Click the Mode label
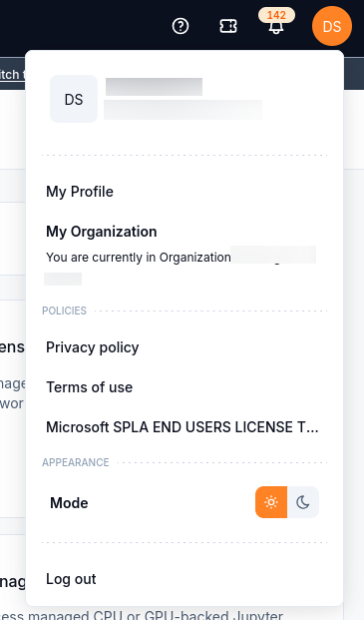This screenshot has width=364, height=620. (69, 503)
